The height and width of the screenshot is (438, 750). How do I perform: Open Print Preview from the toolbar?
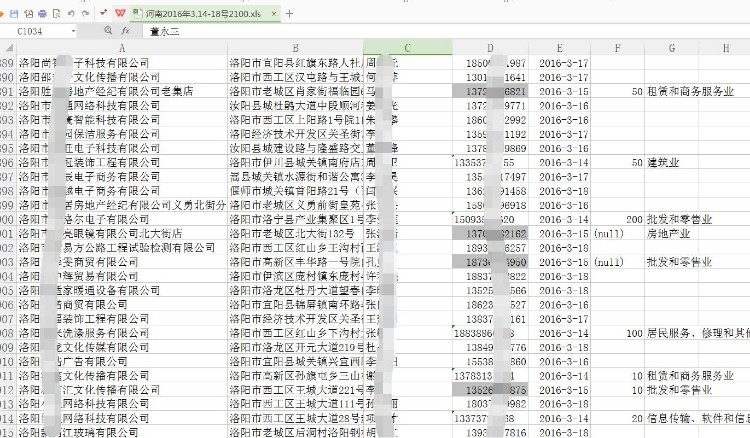pyautogui.click(x=56, y=14)
